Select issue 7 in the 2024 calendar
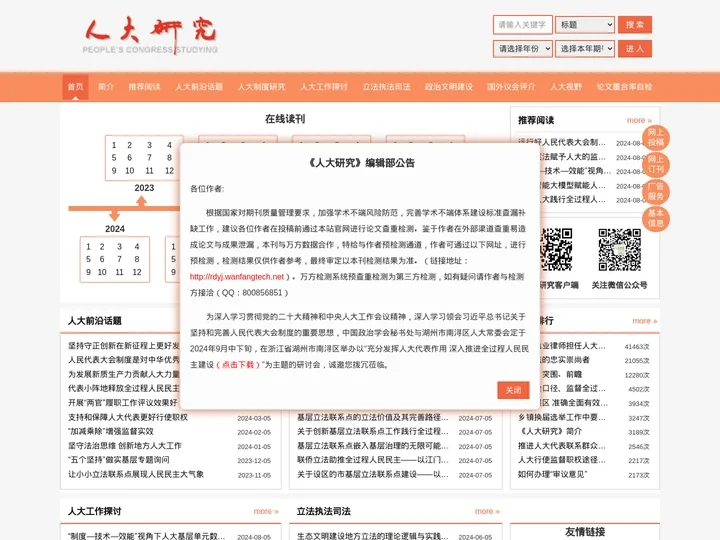Viewport: 720px width, 540px height. [x=119, y=259]
